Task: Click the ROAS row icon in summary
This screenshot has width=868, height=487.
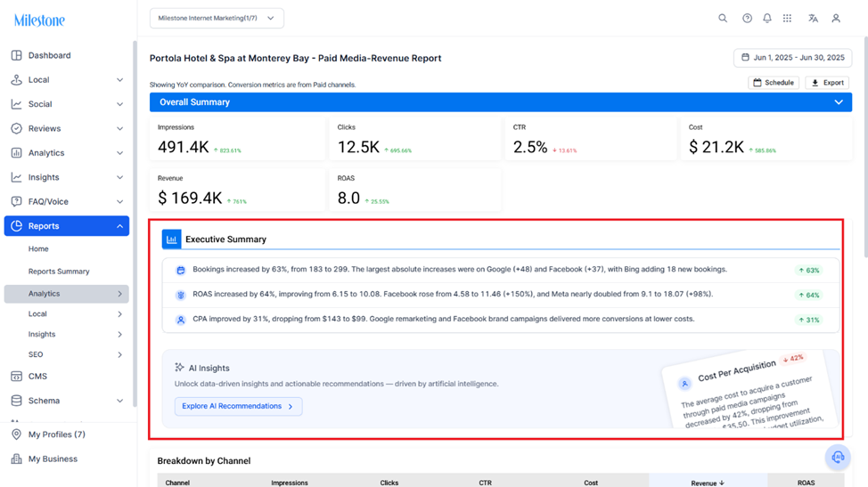Action: pos(181,296)
